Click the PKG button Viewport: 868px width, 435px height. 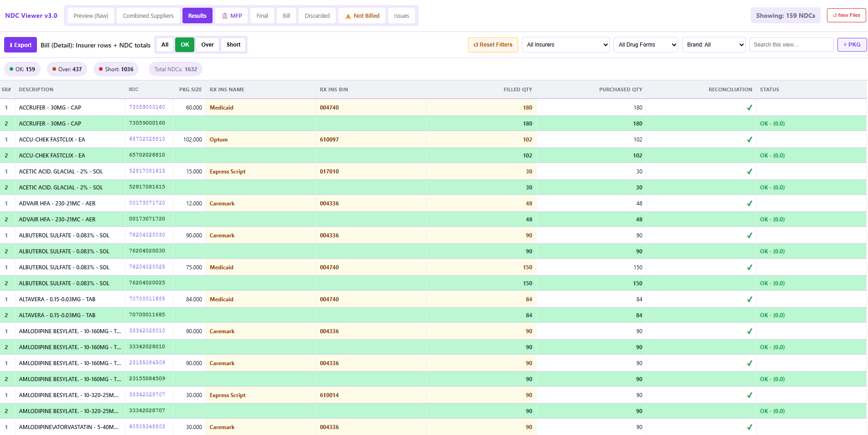point(852,45)
